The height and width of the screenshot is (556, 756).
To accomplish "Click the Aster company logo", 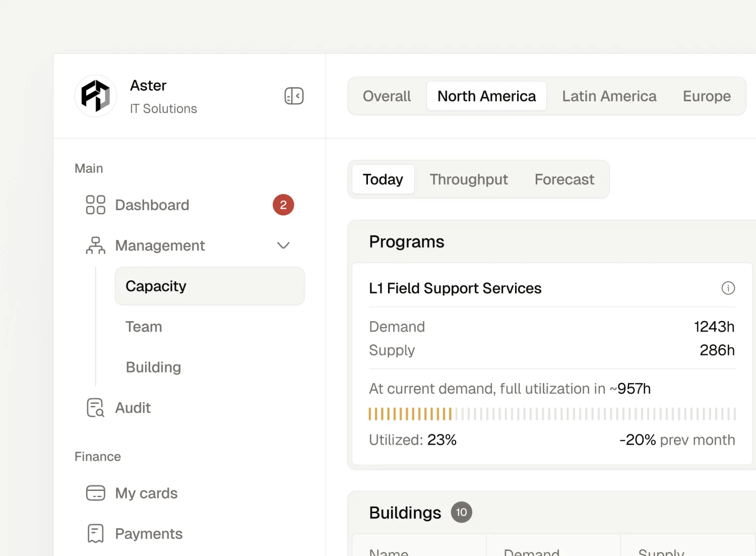I will tap(96, 96).
